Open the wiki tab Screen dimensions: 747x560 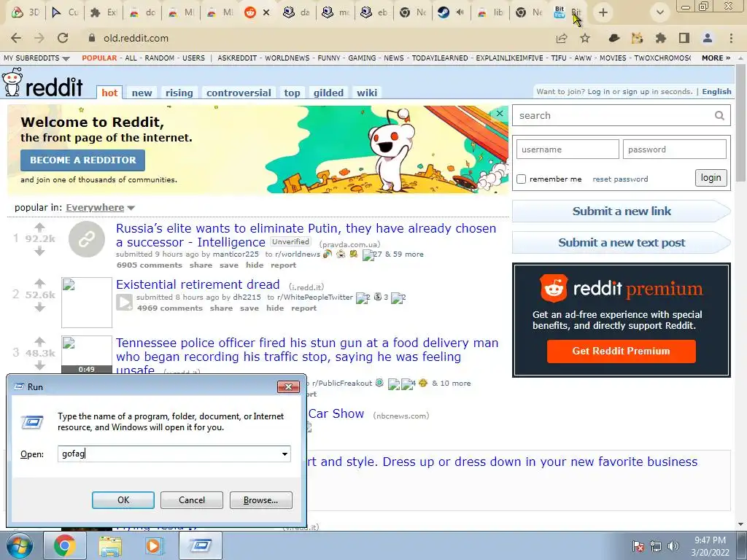click(367, 93)
